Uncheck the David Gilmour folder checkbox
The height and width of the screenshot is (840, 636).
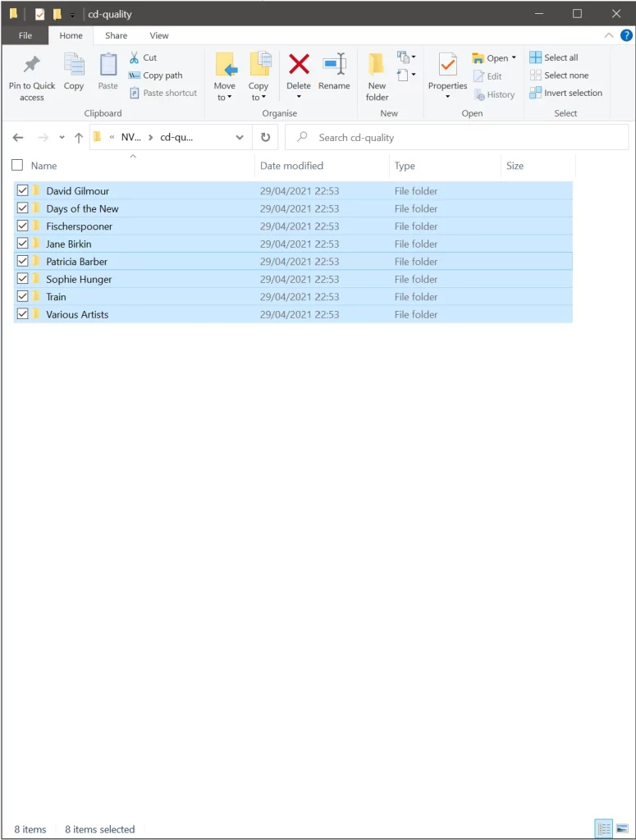click(22, 190)
